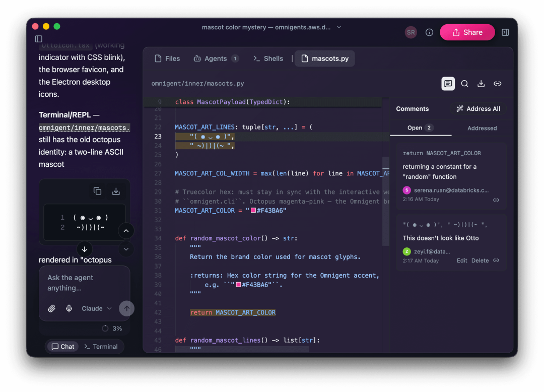The image size is (544, 392).
Task: Toggle the left sidebar panel icon
Action: click(x=39, y=39)
